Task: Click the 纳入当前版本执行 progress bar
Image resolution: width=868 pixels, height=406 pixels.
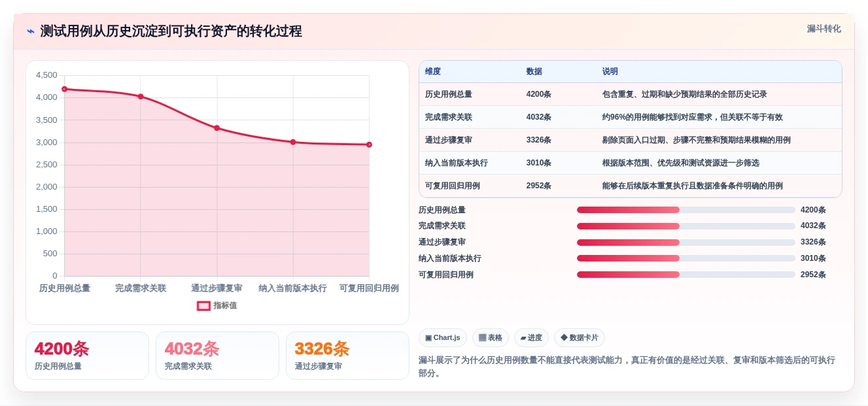Action: [x=686, y=258]
